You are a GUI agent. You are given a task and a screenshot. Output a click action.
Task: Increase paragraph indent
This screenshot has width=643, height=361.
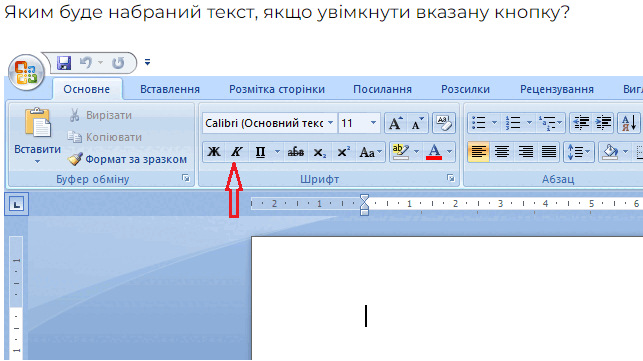click(603, 123)
